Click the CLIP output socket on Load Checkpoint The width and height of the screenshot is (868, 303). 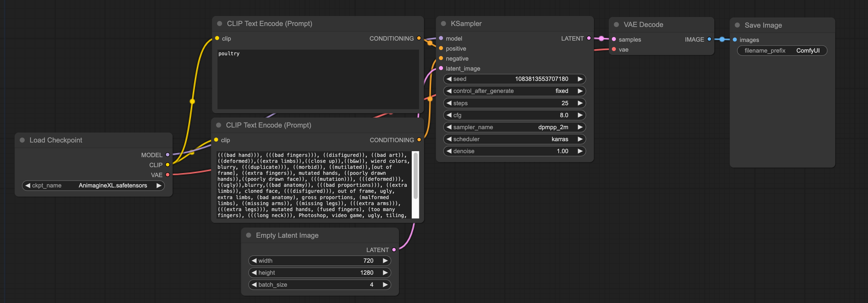168,165
